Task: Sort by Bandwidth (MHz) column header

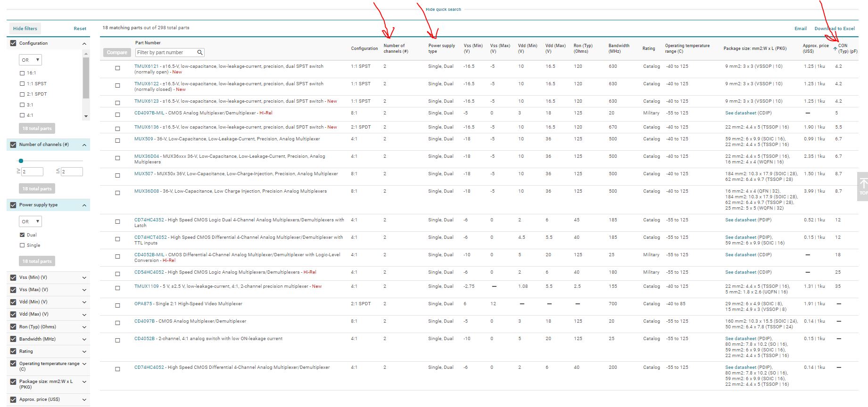Action: pos(619,49)
